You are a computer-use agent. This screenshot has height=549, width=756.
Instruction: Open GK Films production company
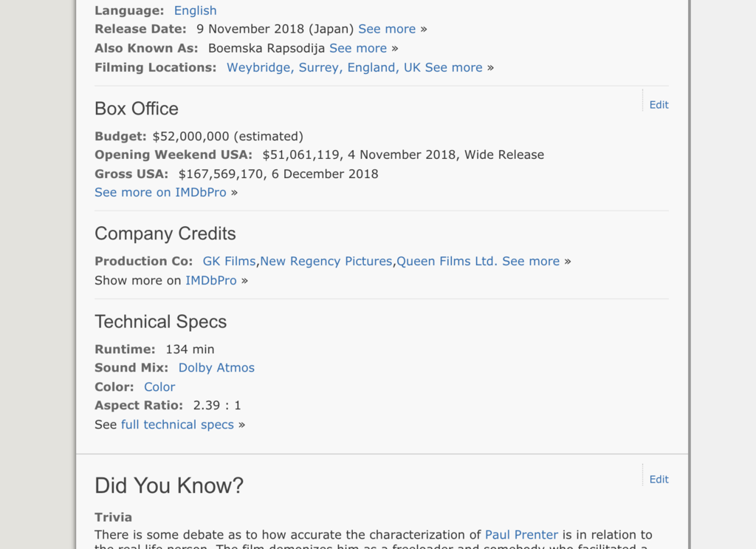pos(229,261)
